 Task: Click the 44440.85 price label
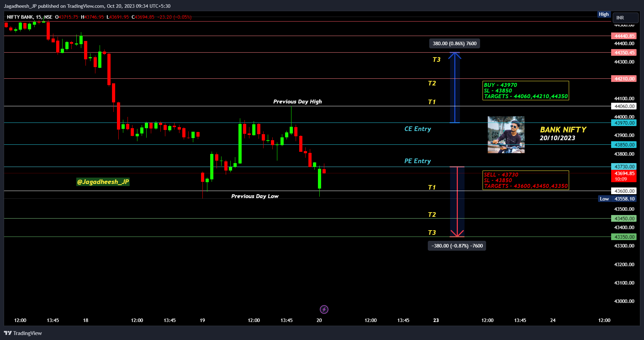624,36
